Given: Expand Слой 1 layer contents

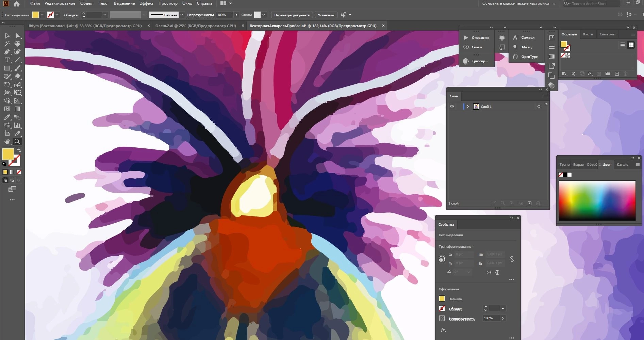Looking at the screenshot, I should tap(468, 107).
